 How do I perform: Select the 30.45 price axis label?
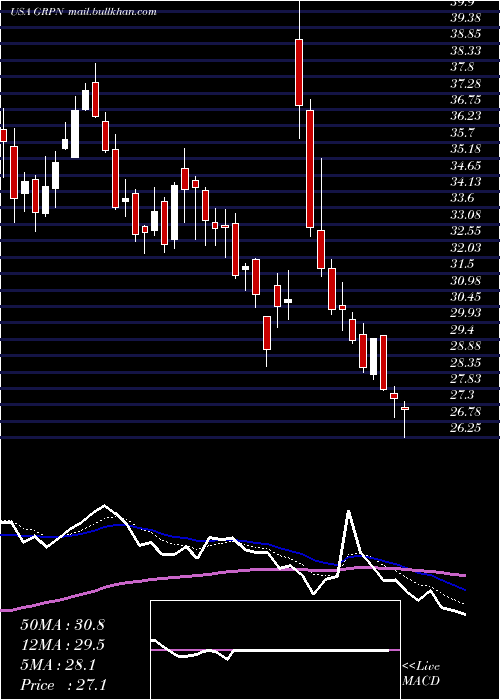(466, 296)
